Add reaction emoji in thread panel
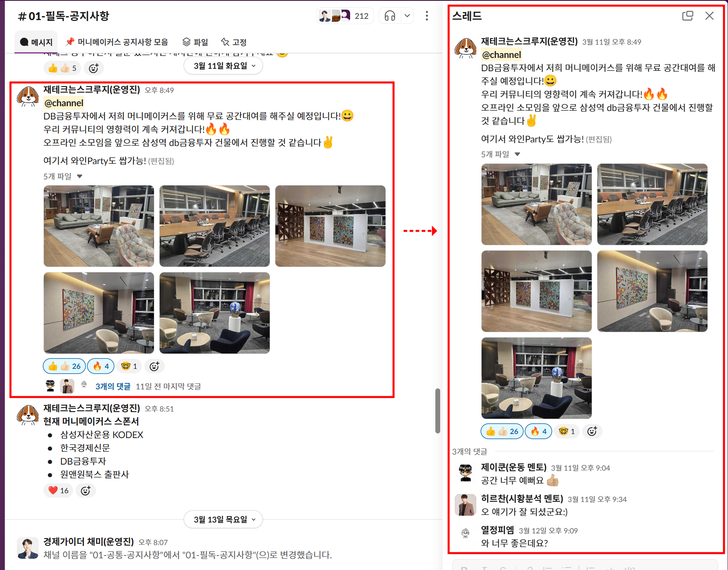728x570 pixels. [x=592, y=432]
